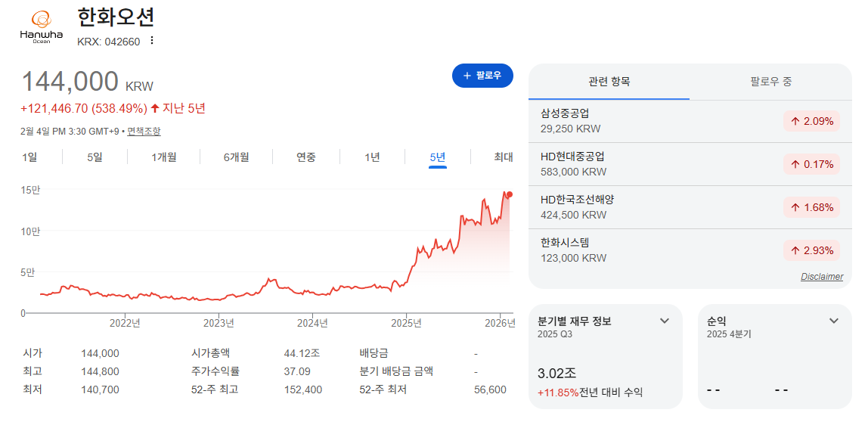This screenshot has width=868, height=422.
Task: Open the 팔로우 중 tab
Action: point(770,82)
